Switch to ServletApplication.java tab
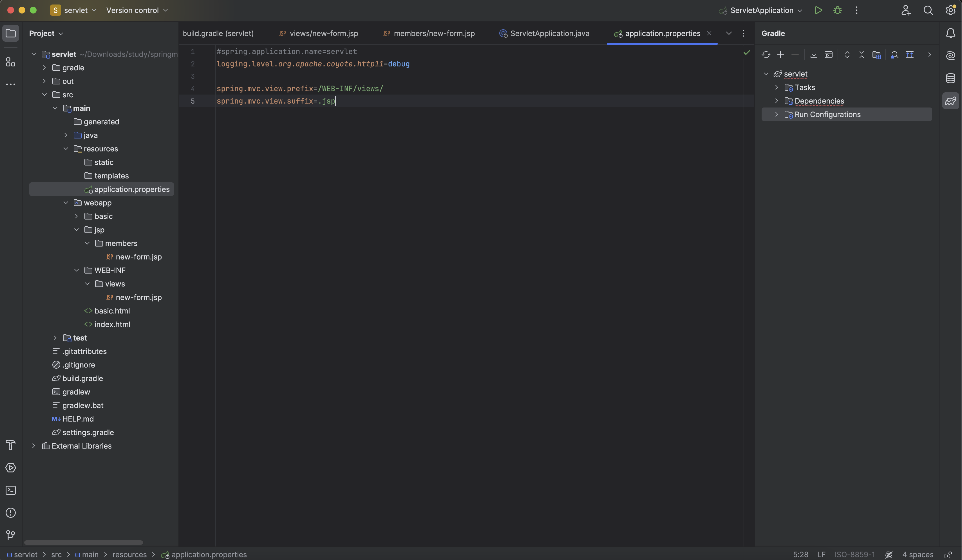Viewport: 962px width, 560px height. click(x=544, y=33)
